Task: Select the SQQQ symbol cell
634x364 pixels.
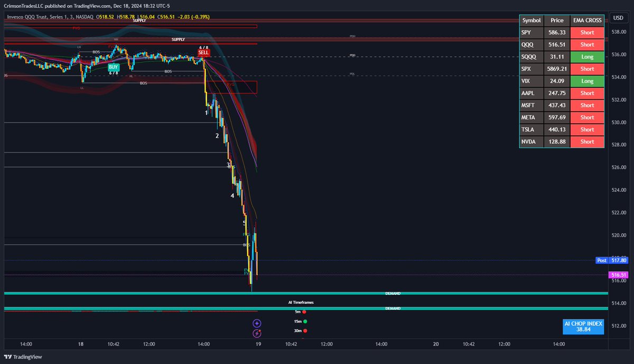Action: coord(532,57)
